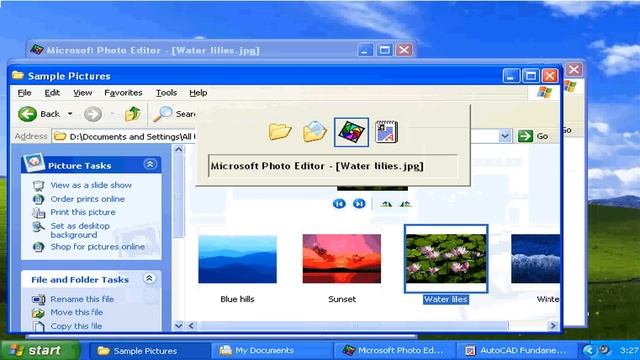Go up one folder level icon

coord(133,114)
